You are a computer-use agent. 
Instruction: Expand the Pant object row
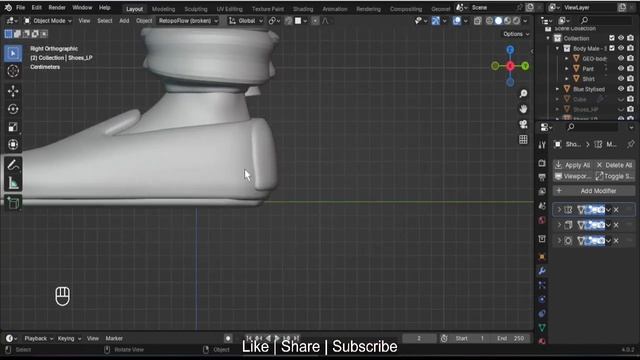(x=567, y=69)
